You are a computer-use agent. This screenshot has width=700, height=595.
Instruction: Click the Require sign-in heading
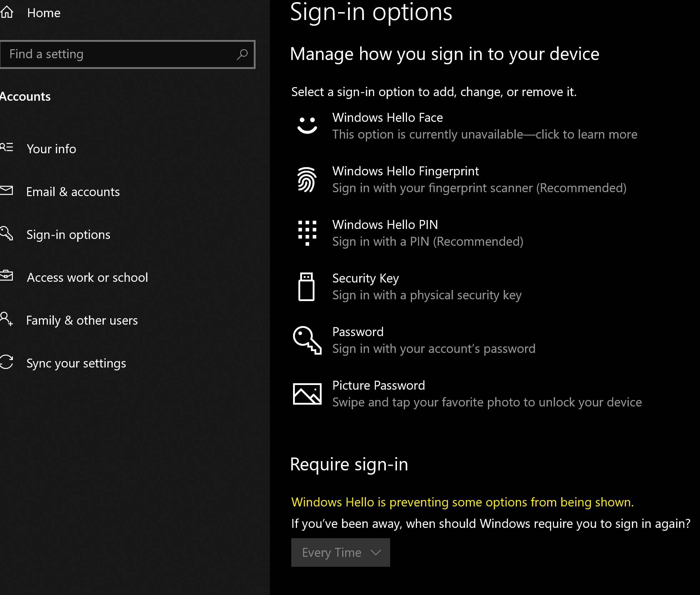[x=349, y=464]
